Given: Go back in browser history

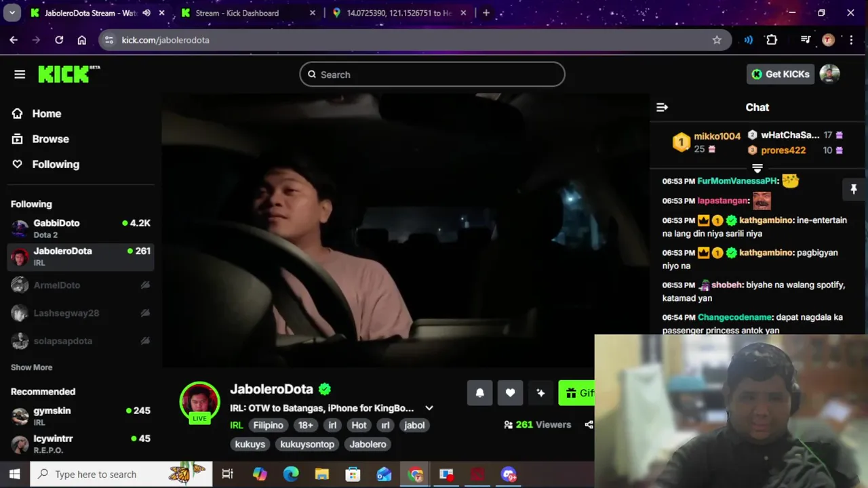Looking at the screenshot, I should tap(14, 40).
